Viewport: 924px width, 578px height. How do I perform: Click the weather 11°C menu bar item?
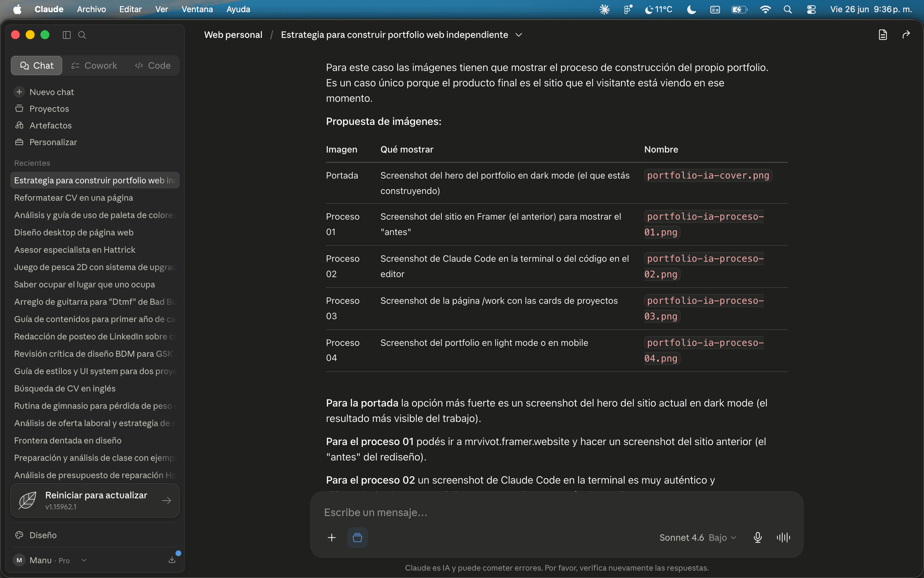(x=658, y=9)
